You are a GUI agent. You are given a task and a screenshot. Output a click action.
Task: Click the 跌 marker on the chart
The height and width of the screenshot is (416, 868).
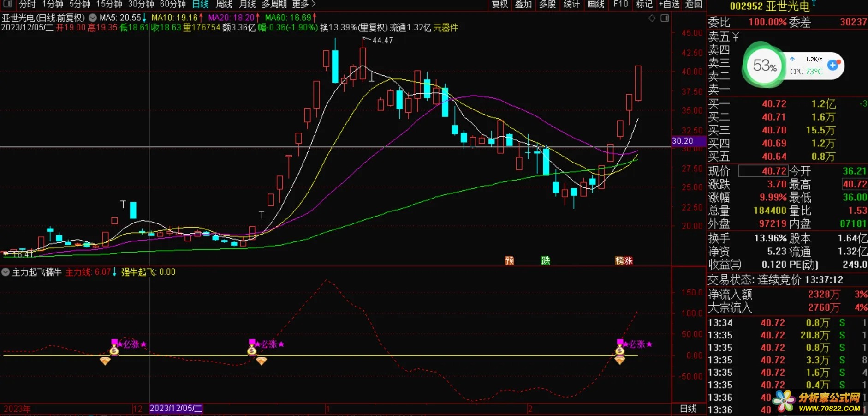546,260
